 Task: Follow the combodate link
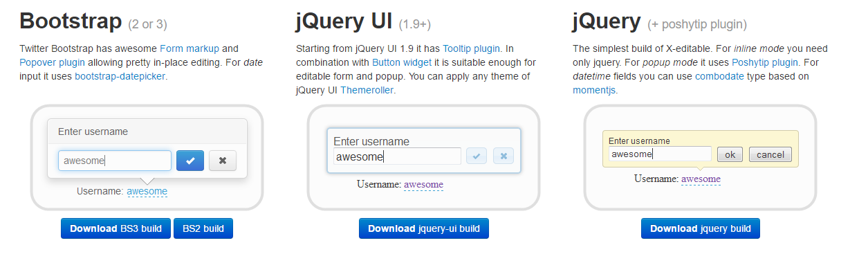point(719,76)
